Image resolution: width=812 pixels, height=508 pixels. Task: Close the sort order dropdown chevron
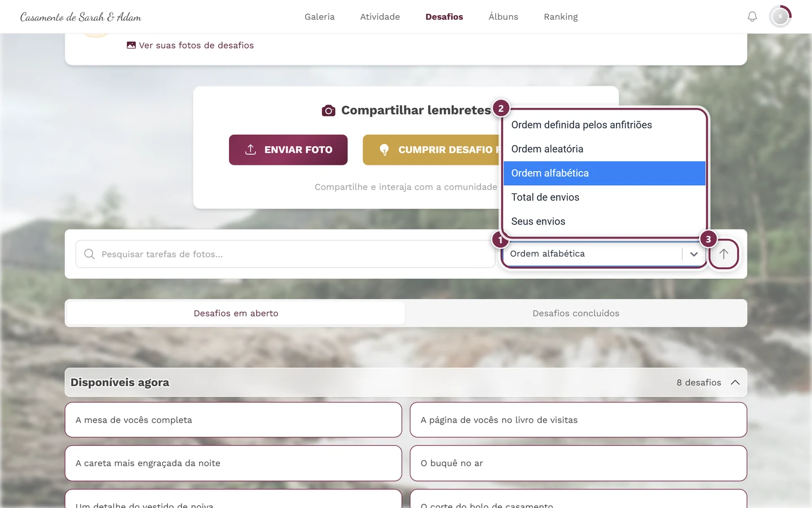(694, 254)
